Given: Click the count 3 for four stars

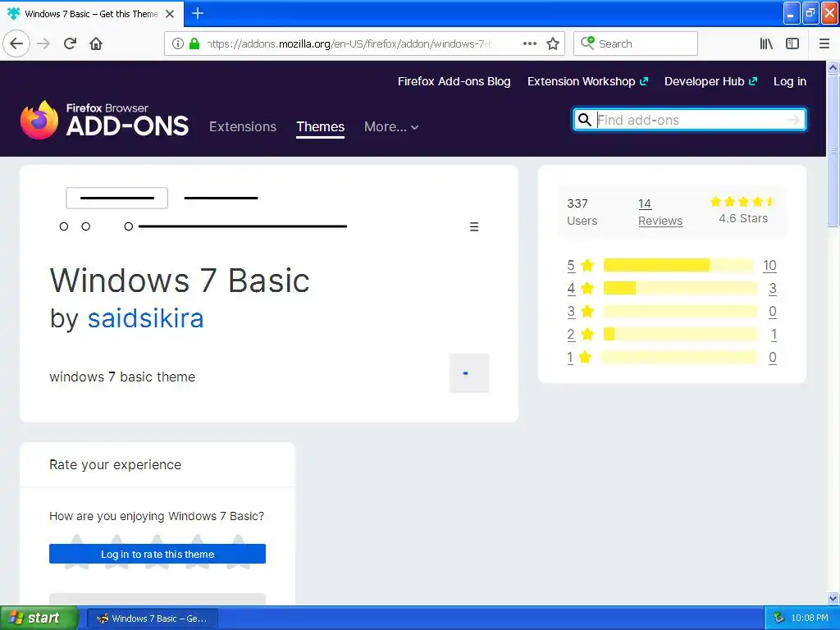Looking at the screenshot, I should point(773,289).
